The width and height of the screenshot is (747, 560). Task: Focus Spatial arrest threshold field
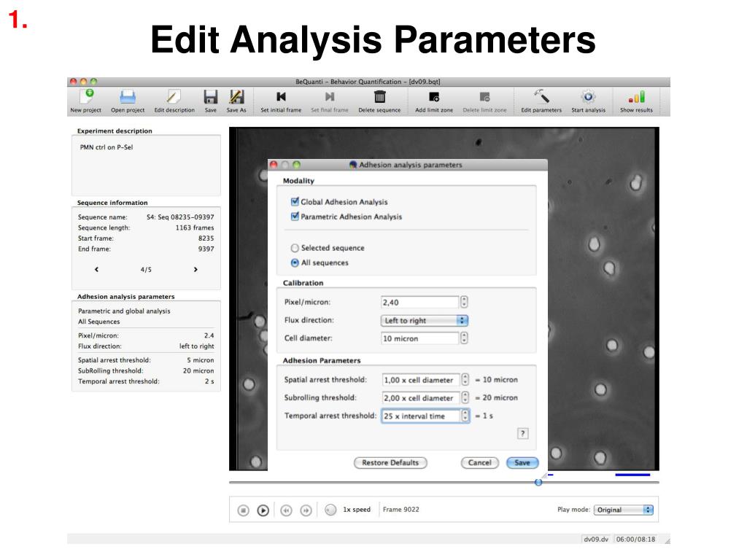[x=421, y=379]
